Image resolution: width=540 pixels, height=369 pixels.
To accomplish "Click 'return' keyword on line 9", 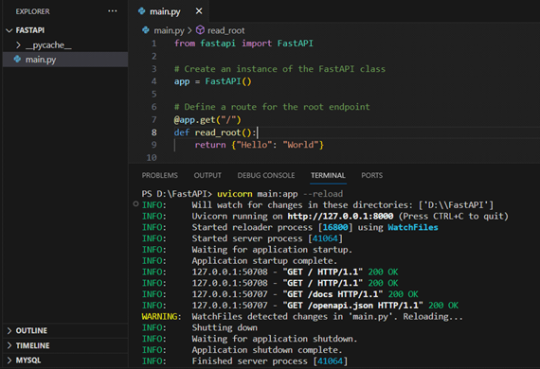I will click(210, 145).
